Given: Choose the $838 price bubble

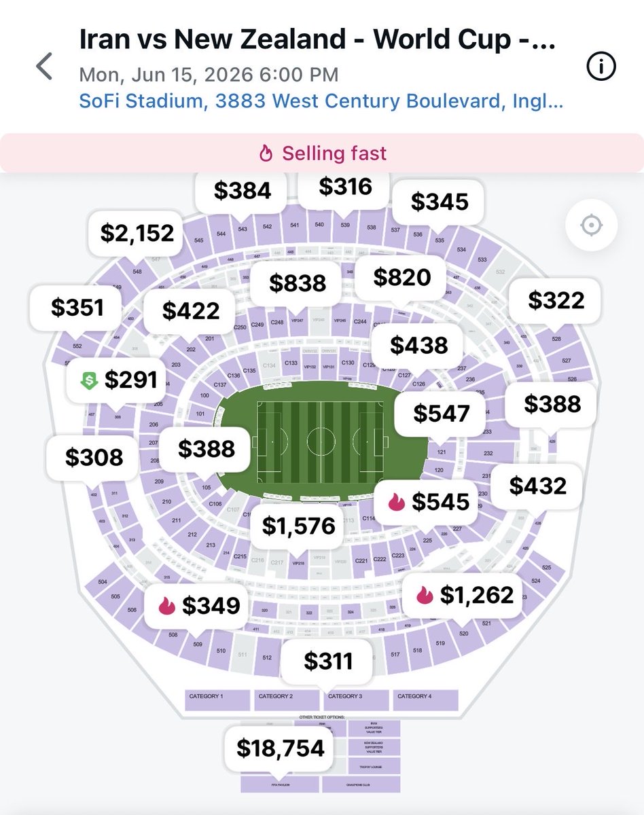Looking at the screenshot, I should tap(298, 283).
